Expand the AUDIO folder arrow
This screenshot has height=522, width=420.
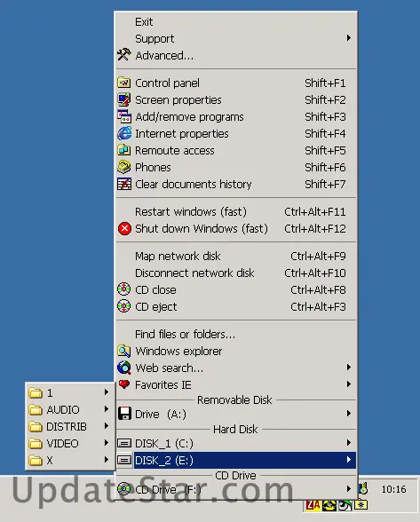tap(107, 408)
